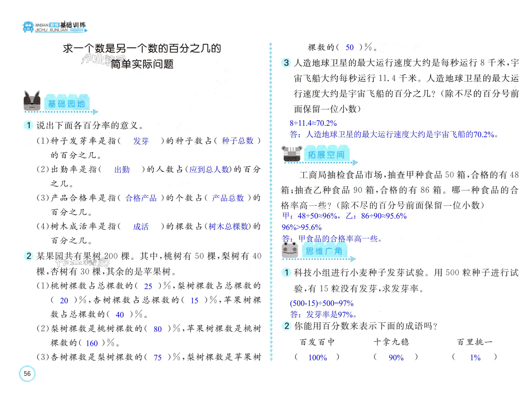This screenshot has width=532, height=393.
Task: Click question number 1 in 基础园地
Action: pos(29,125)
